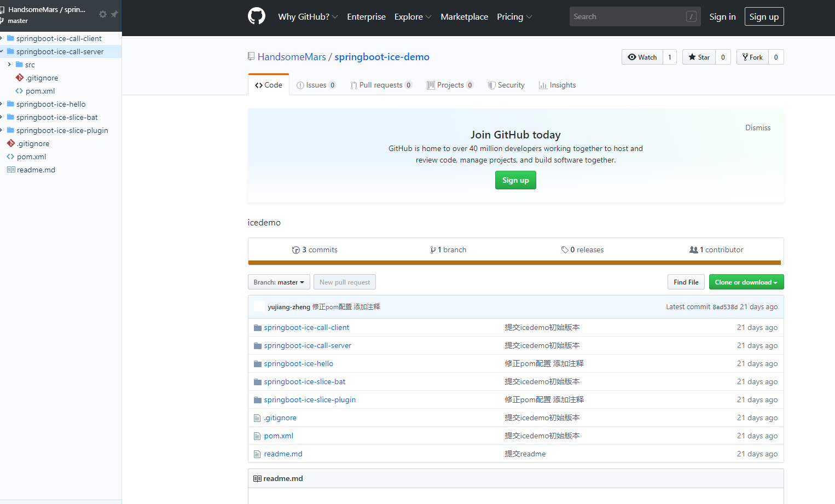Screen dimensions: 835x504
Task: Click file icon beside .gitignore in file list
Action: pyautogui.click(x=257, y=418)
